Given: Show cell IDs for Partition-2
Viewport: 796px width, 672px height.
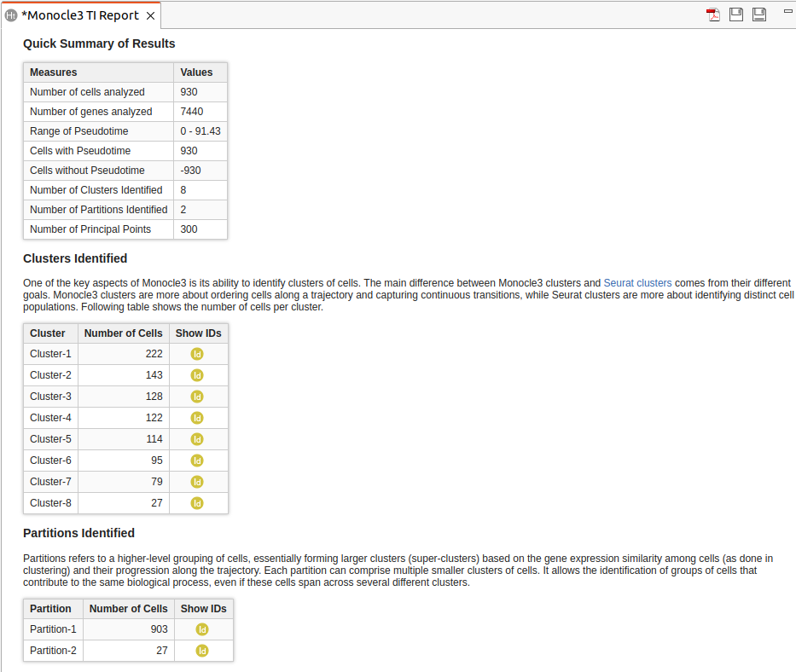Looking at the screenshot, I should 202,651.
